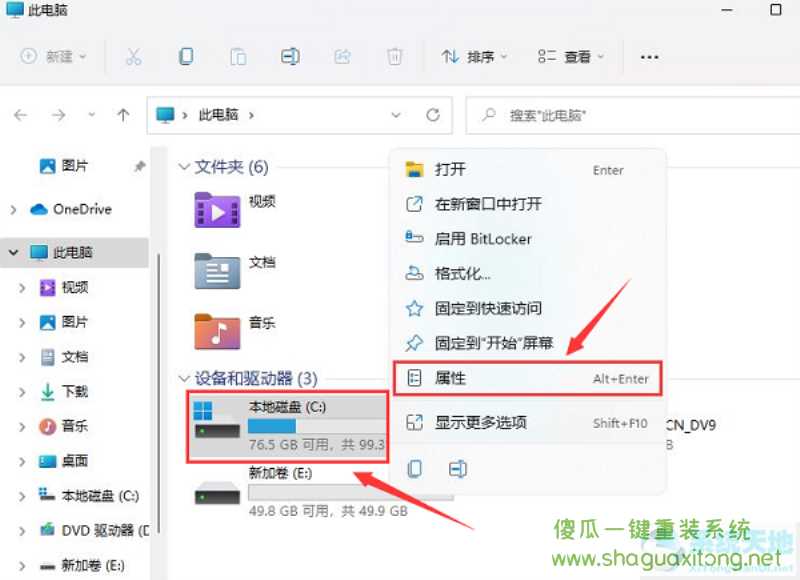Click the Cut scissors icon in toolbar
Viewport: 800px width, 580px height.
pyautogui.click(x=133, y=57)
